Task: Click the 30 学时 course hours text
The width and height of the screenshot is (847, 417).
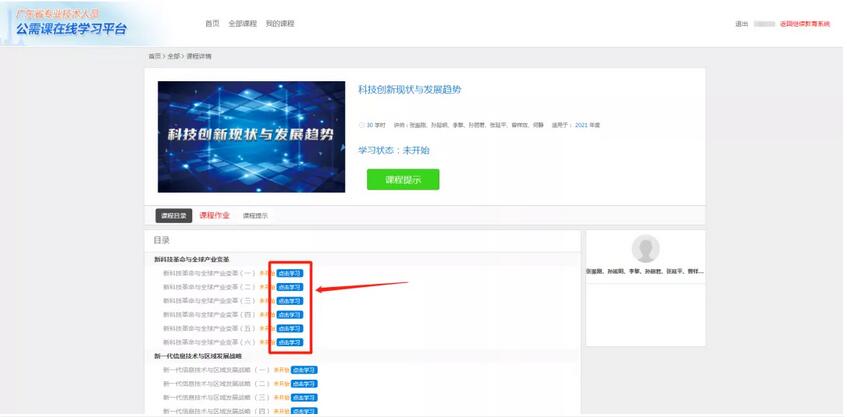Action: click(376, 125)
